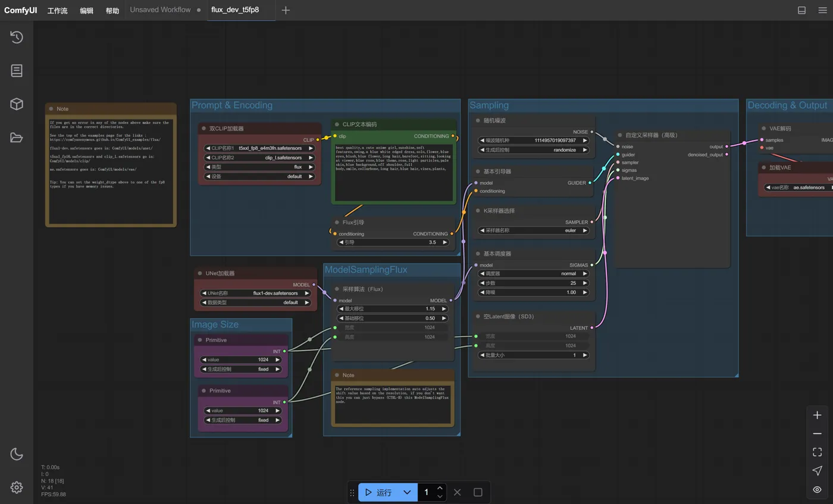Zoom in using the plus icon
Image resolution: width=833 pixels, height=504 pixels.
(x=817, y=415)
